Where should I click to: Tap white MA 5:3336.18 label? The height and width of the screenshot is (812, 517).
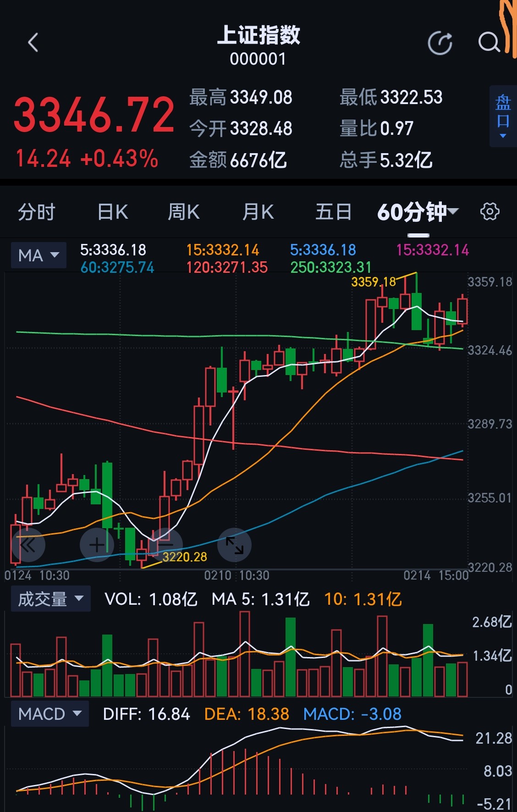[x=113, y=250]
